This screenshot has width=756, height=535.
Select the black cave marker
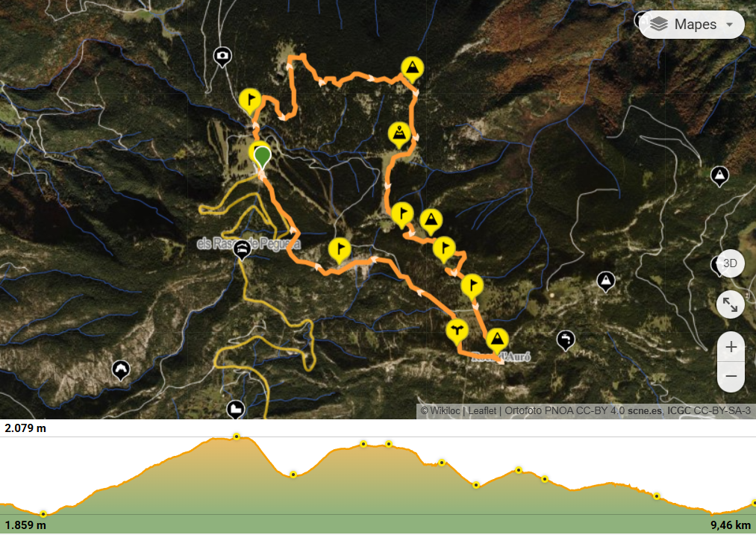point(121,371)
